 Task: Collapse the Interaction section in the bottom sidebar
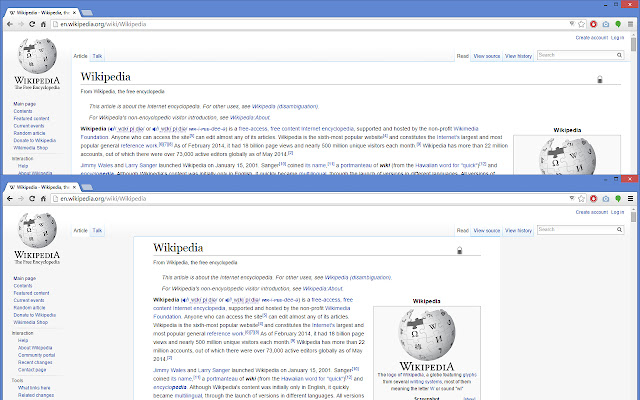22,333
